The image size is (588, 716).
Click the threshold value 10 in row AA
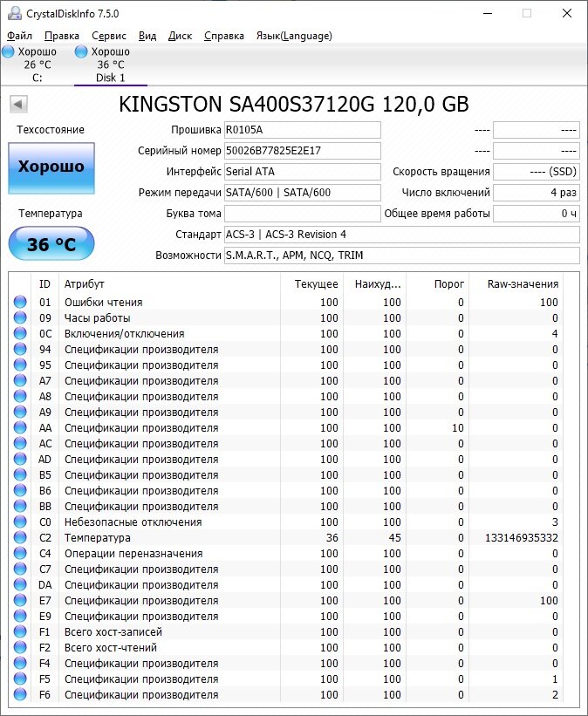coord(458,428)
